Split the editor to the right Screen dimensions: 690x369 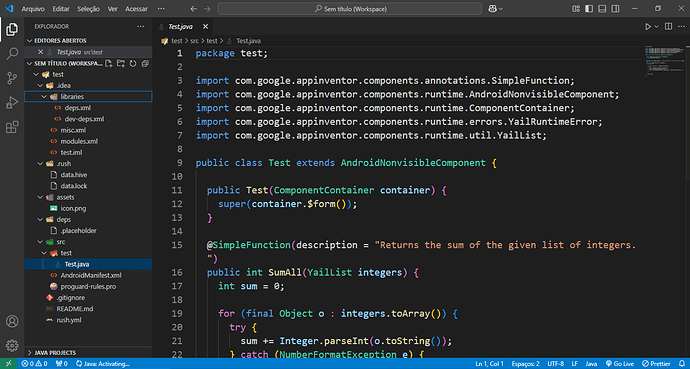point(668,26)
